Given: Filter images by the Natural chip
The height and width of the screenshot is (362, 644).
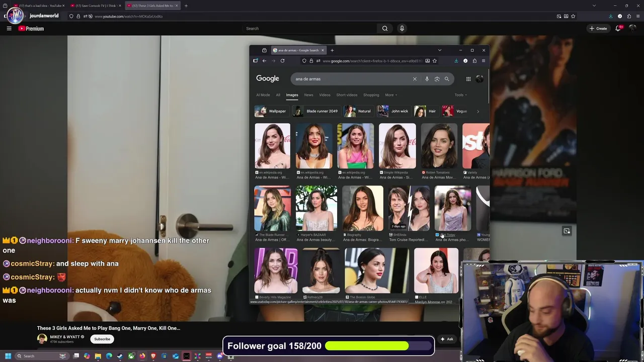Looking at the screenshot, I should pyautogui.click(x=358, y=111).
